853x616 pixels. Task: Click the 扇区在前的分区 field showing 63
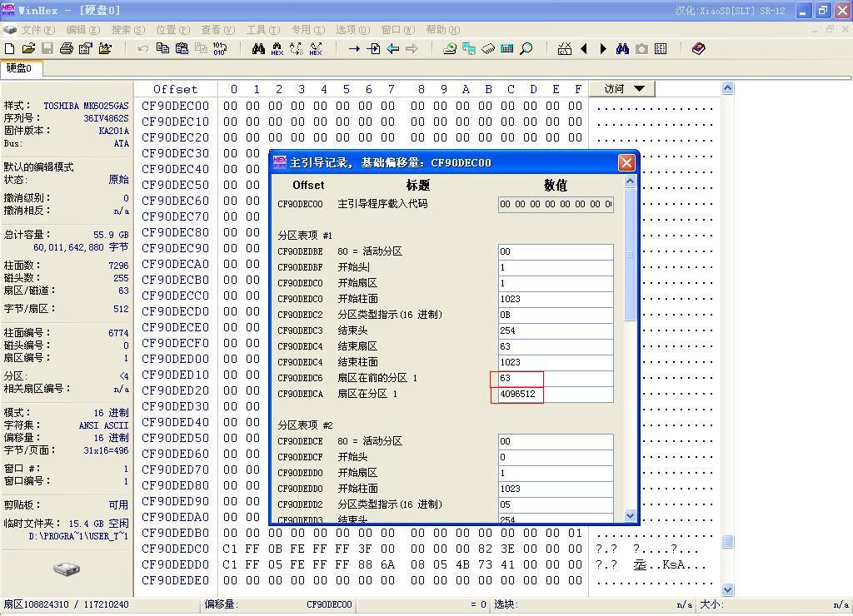click(556, 379)
